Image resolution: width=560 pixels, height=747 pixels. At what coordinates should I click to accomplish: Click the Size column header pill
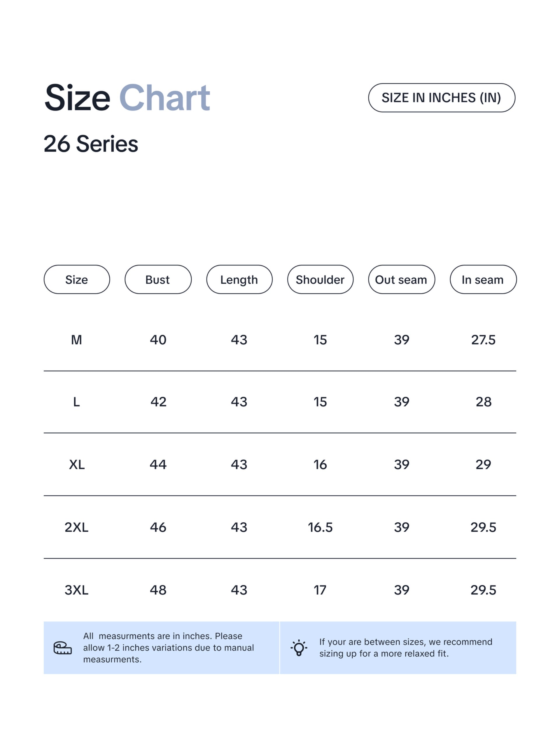pos(77,279)
